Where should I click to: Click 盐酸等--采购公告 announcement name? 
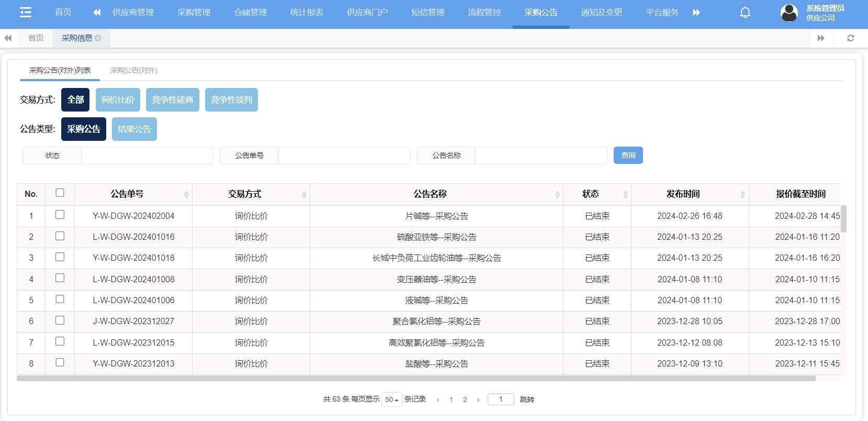coord(436,363)
